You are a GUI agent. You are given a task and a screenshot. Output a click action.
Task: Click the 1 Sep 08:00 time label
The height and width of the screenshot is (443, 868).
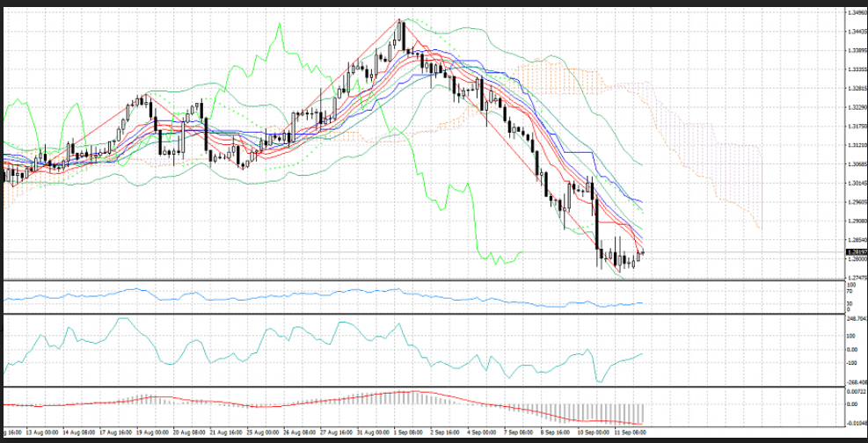coord(408,432)
